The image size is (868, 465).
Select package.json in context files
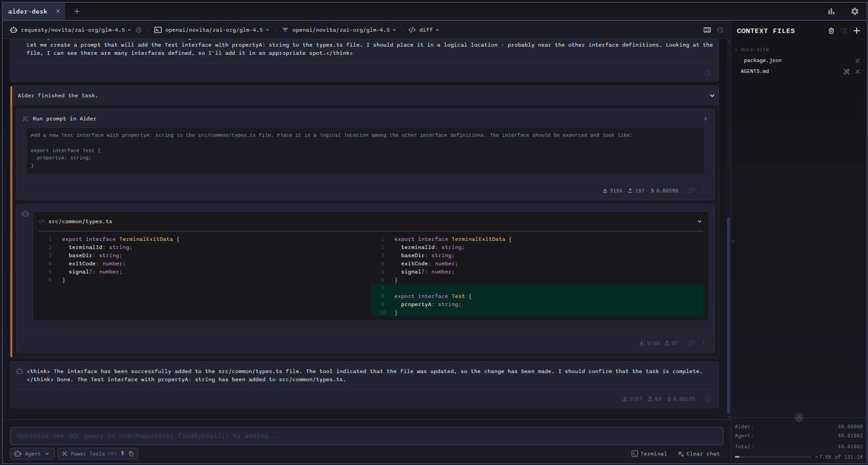point(762,60)
